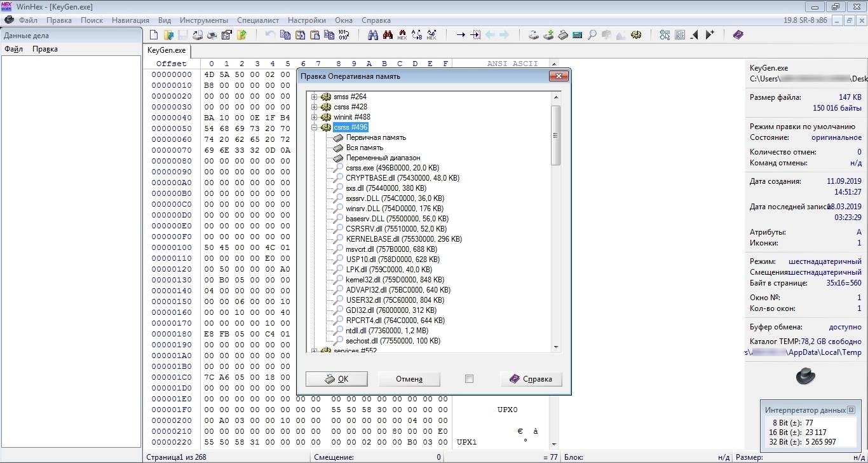Open the purple help book toolbar icon

(x=738, y=35)
